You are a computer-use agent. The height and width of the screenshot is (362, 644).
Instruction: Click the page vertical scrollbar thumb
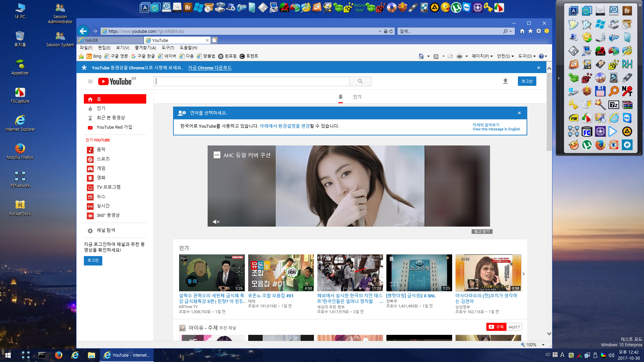(549, 111)
